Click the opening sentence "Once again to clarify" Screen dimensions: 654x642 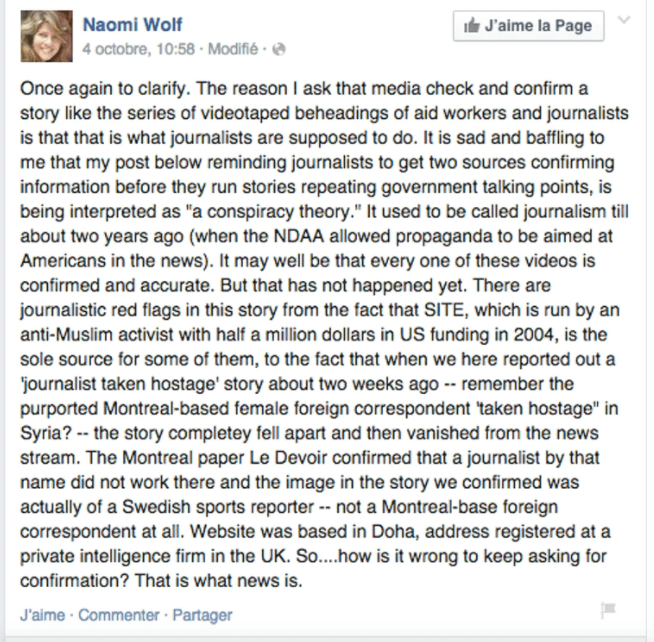coord(102,87)
